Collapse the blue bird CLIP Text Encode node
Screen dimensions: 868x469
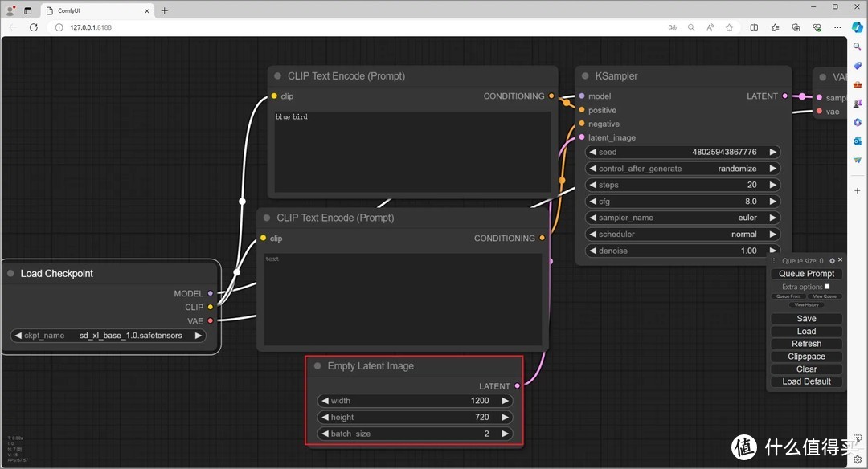[277, 76]
